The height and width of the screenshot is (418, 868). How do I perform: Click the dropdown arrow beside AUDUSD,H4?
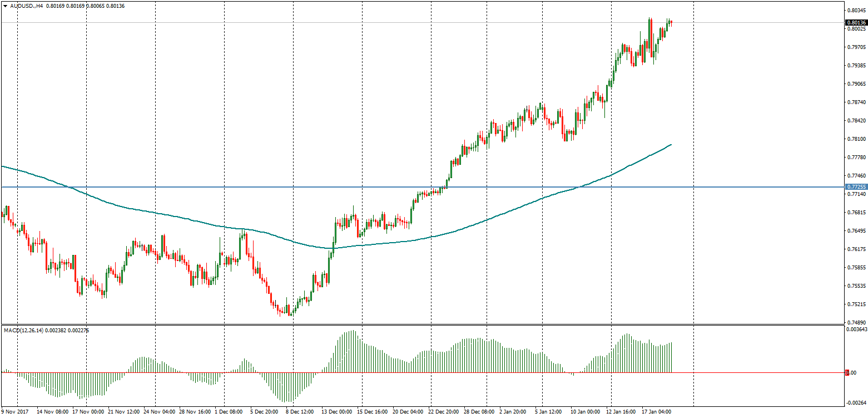tap(5, 6)
